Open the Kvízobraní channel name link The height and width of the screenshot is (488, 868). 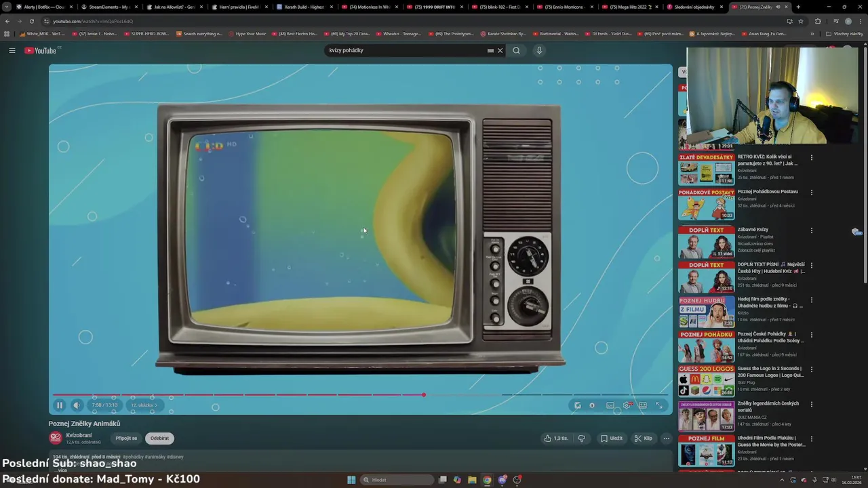pos(79,435)
